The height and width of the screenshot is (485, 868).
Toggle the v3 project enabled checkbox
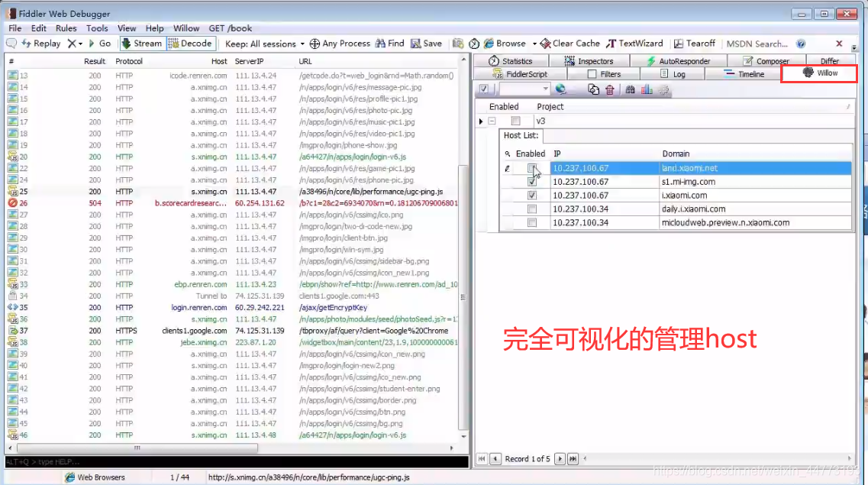pos(515,121)
